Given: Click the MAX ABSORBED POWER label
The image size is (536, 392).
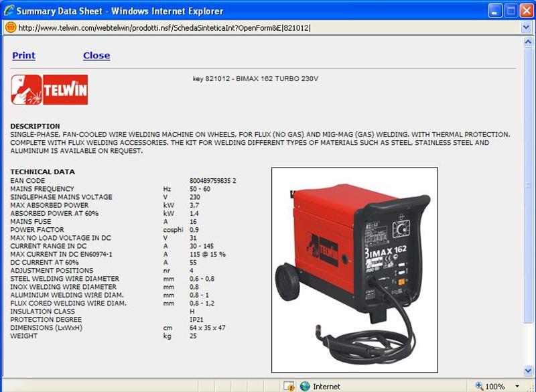Looking at the screenshot, I should [49, 206].
